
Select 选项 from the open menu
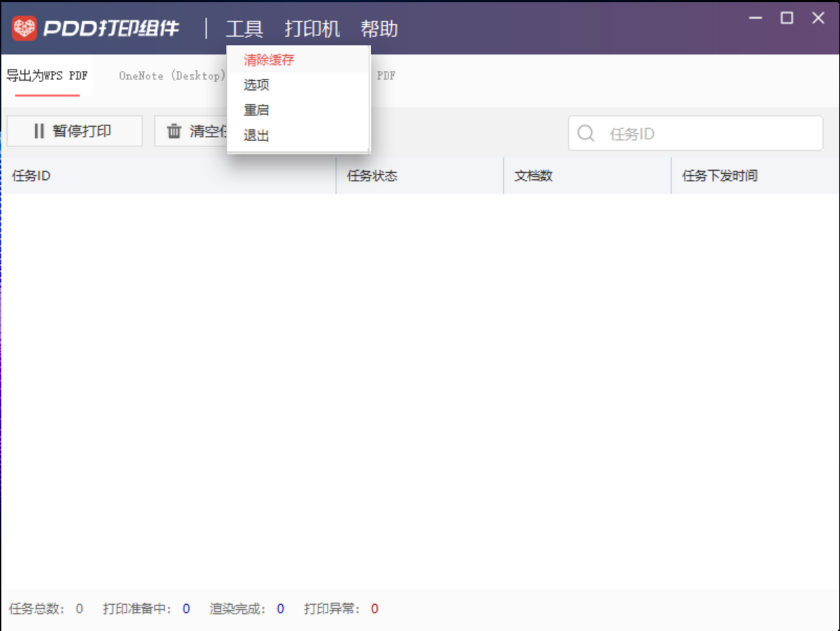(255, 85)
